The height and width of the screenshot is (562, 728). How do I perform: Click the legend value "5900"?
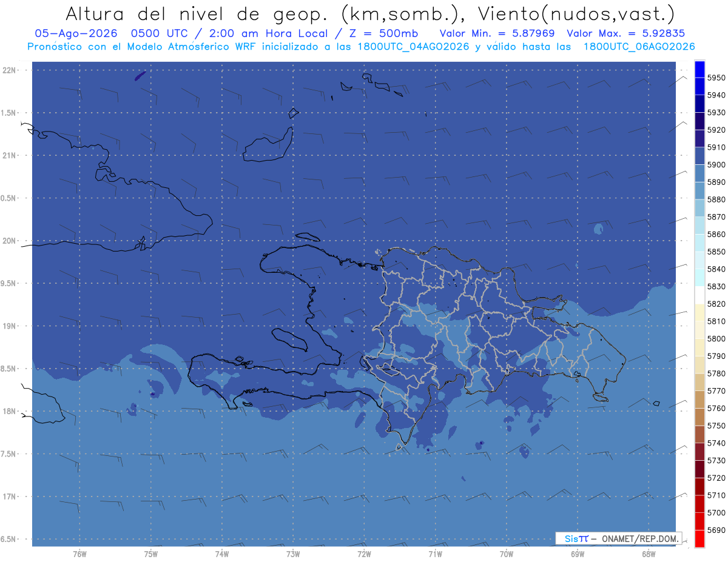point(716,165)
